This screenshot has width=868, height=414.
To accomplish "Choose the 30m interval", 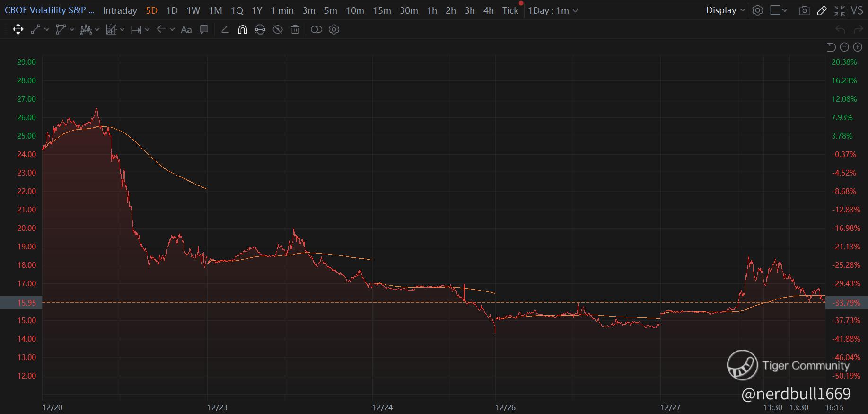I will (x=409, y=10).
